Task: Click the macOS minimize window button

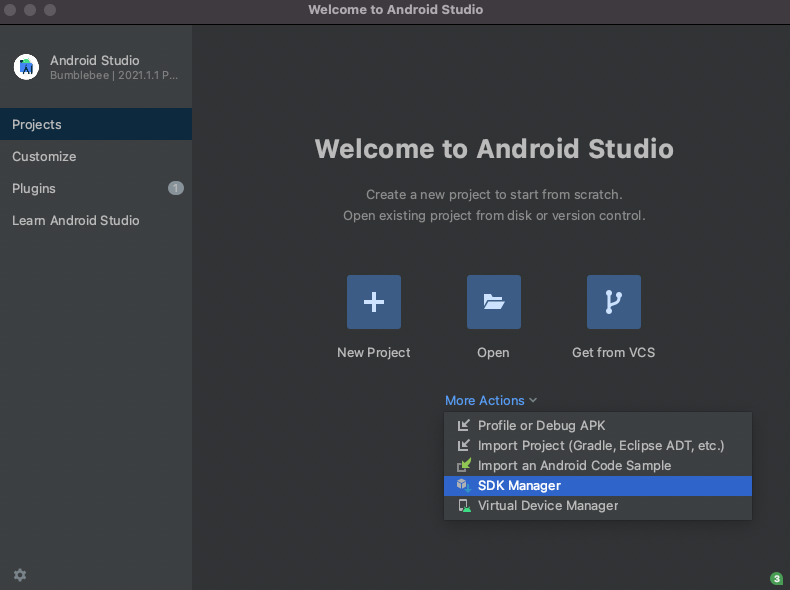Action: point(30,10)
